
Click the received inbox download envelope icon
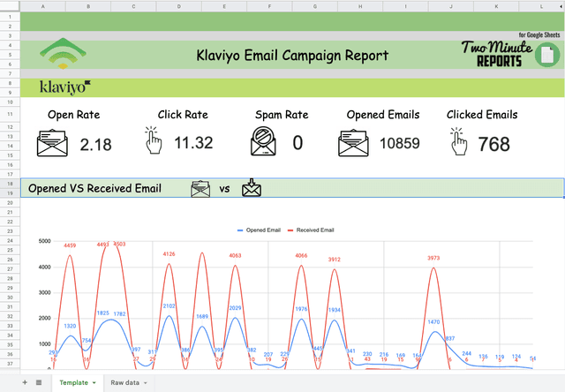(252, 188)
